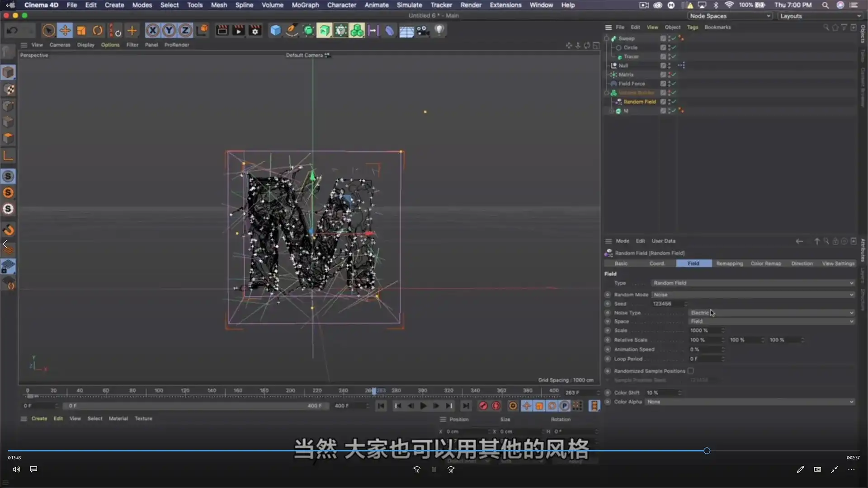
Task: Open the Render Settings icon
Action: coord(255,30)
